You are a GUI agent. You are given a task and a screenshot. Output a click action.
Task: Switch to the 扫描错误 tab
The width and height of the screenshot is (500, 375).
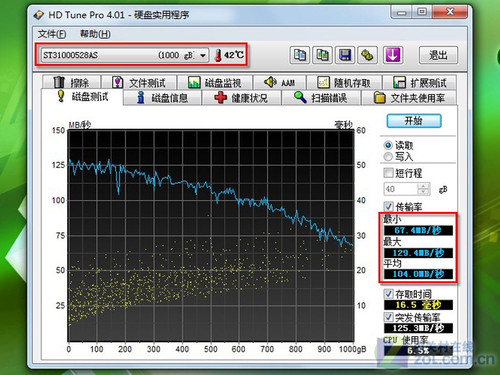coord(321,98)
